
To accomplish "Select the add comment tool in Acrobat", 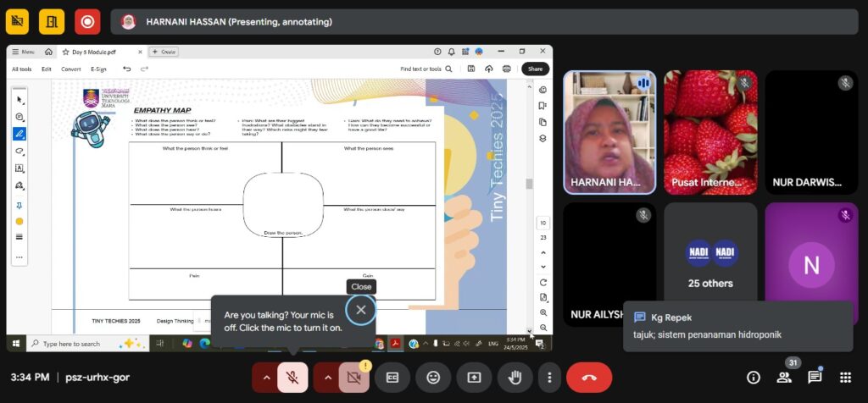I will [x=19, y=117].
